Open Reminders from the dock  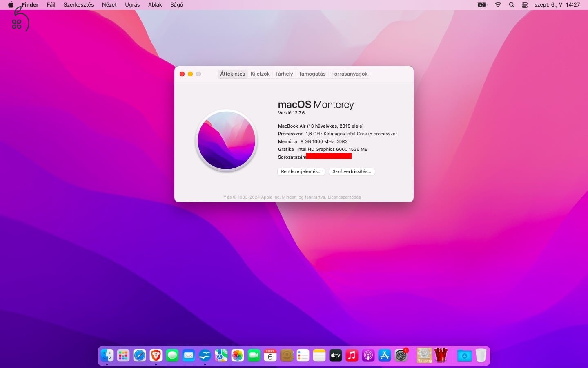(303, 355)
